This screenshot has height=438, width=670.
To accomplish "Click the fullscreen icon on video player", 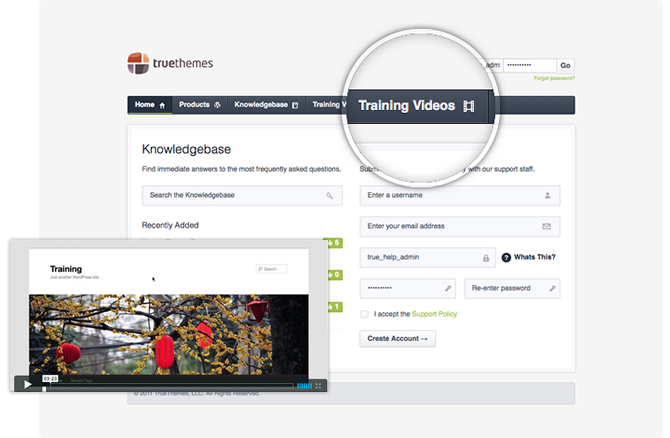I will [319, 384].
